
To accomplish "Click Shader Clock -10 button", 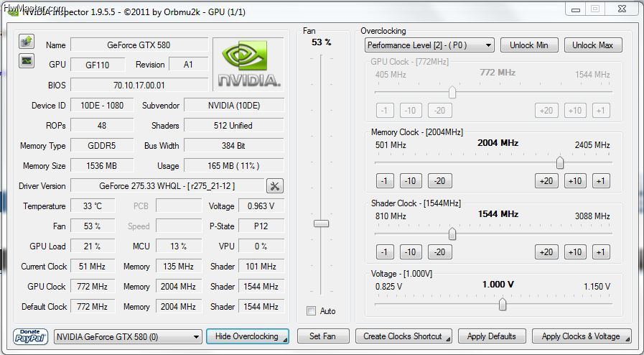I will 411,252.
